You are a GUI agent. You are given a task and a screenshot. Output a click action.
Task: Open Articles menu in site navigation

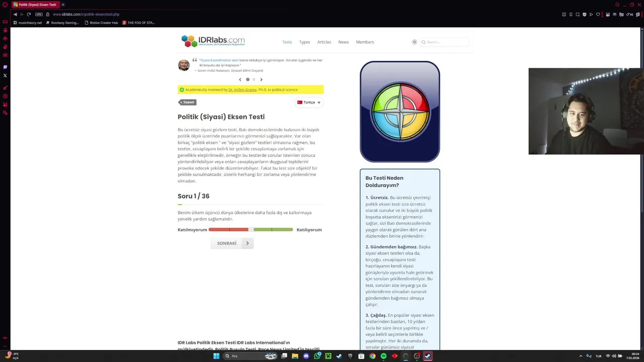(x=324, y=42)
